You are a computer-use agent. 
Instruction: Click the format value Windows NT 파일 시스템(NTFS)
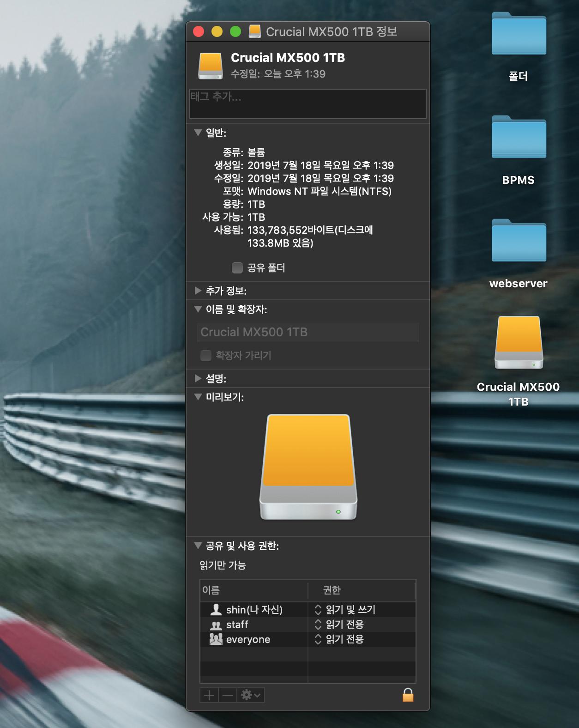(320, 191)
